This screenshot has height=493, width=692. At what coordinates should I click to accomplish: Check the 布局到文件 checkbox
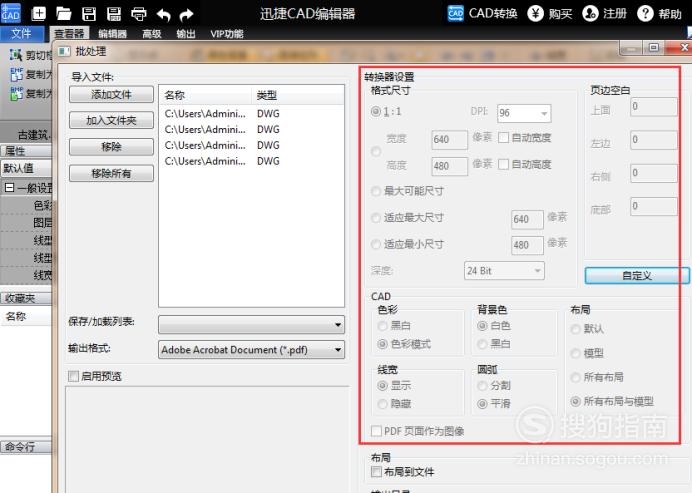(x=376, y=471)
